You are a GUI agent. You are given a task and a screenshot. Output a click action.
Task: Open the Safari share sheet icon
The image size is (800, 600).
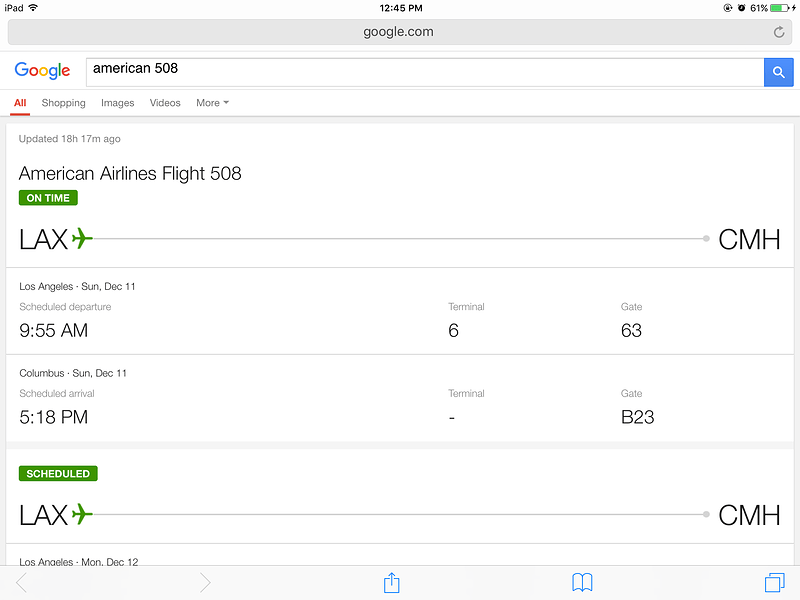(x=391, y=582)
